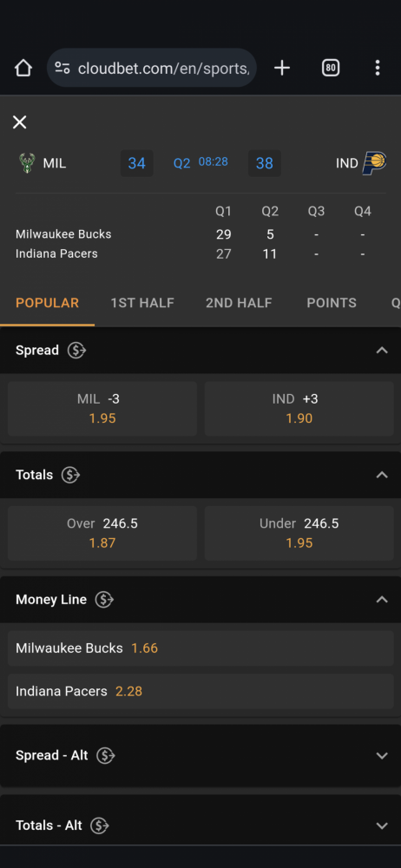Click the cash out icon beside Totals
Screen dimensions: 401x868
point(70,475)
